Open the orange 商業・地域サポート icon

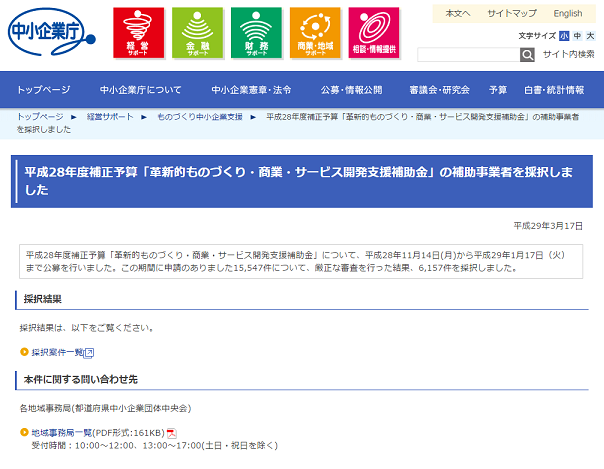[315, 33]
